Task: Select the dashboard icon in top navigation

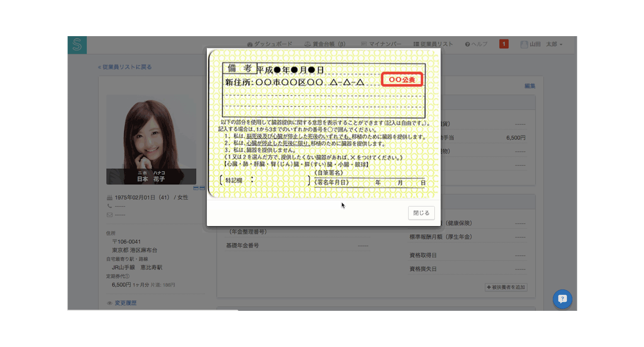Action: click(249, 44)
